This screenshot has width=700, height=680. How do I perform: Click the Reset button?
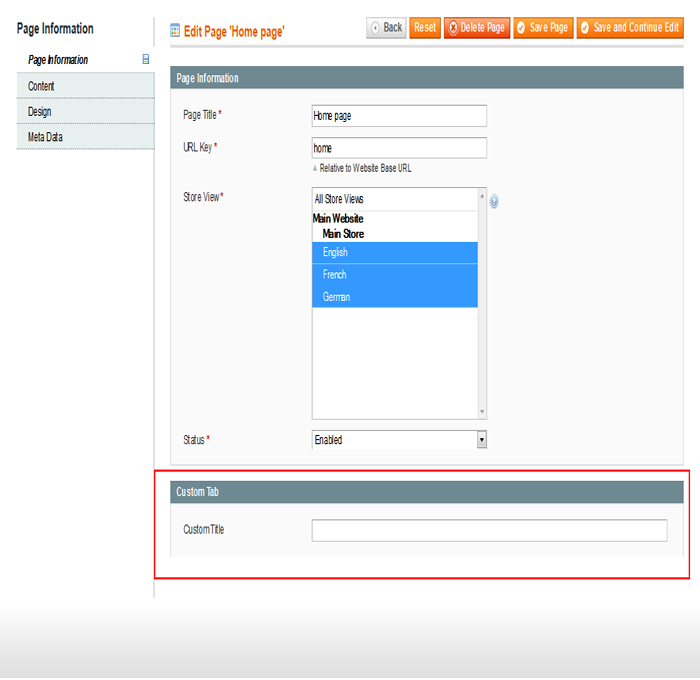425,28
